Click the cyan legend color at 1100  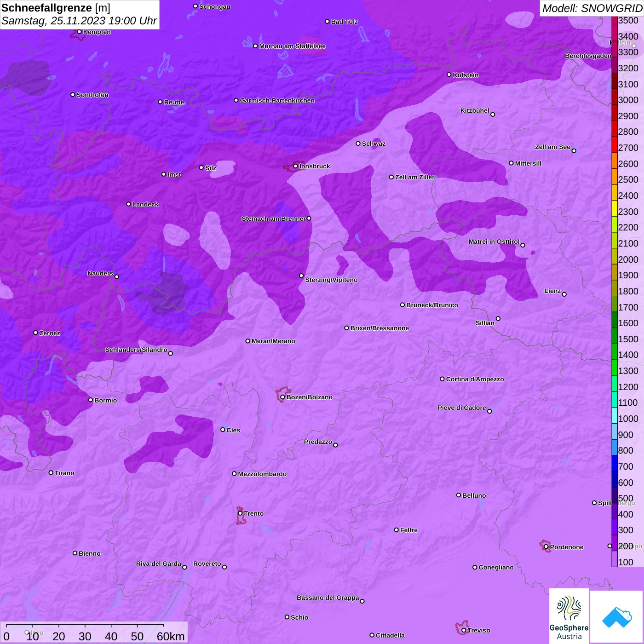[x=614, y=399]
